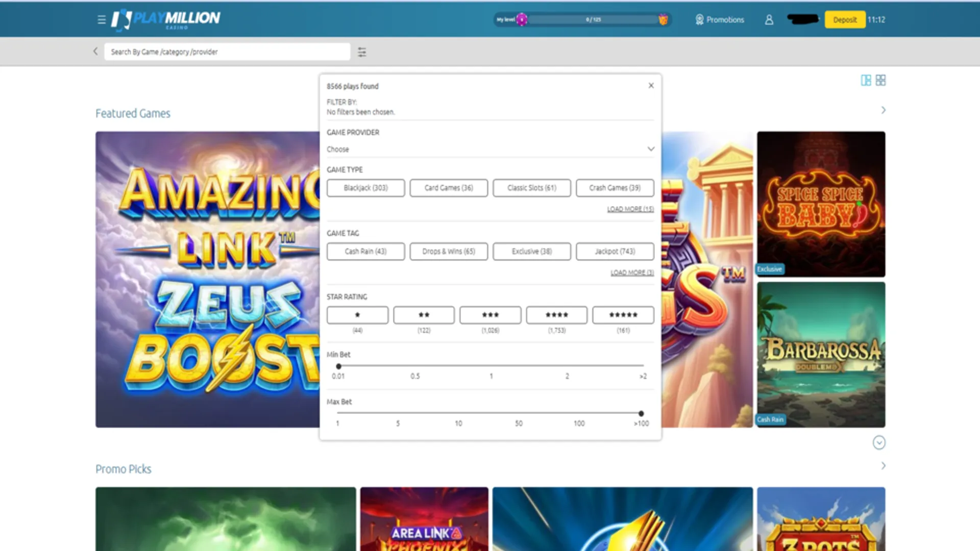Switch to the grid layout view icon

[x=880, y=80]
